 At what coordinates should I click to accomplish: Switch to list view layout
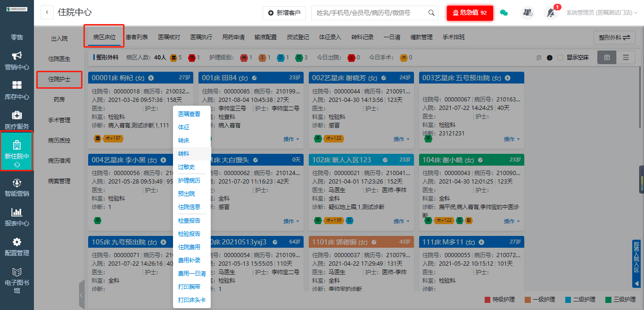[x=626, y=58]
